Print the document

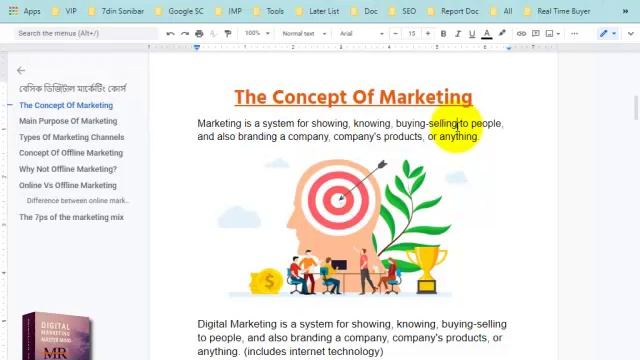(199, 34)
